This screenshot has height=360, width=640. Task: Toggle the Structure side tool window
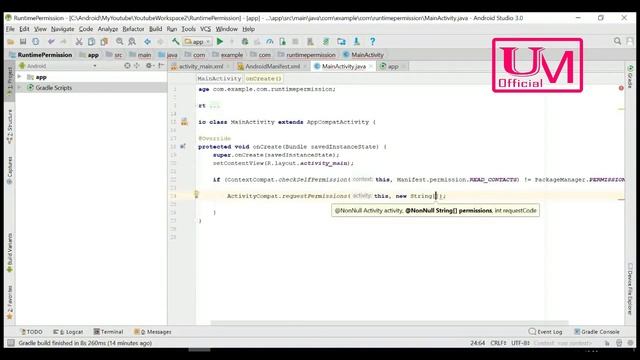tap(9, 126)
